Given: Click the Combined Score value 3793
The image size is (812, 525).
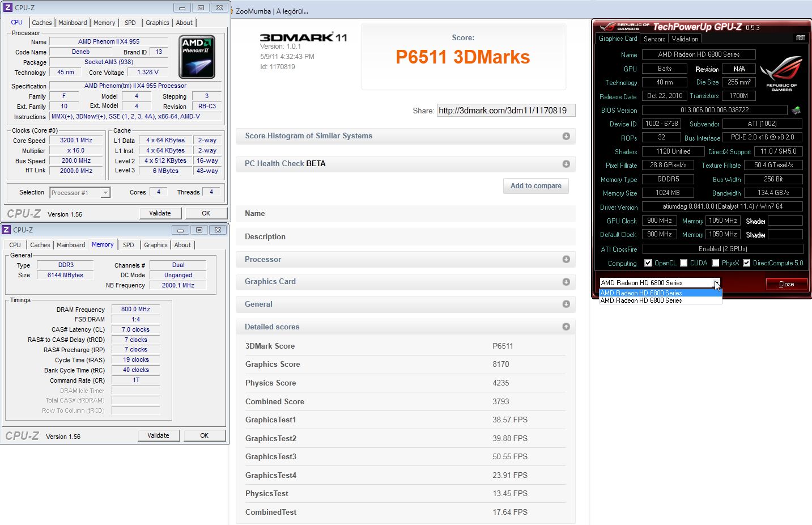Looking at the screenshot, I should [x=501, y=401].
